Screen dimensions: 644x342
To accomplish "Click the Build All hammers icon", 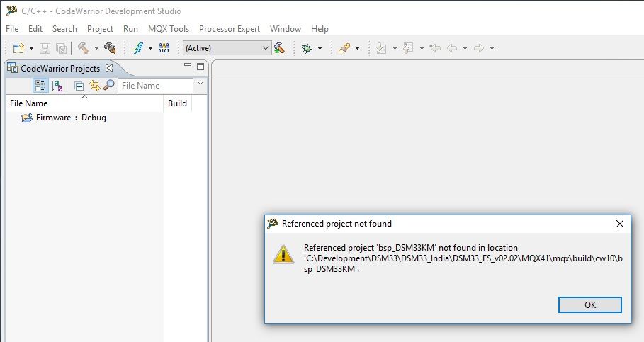I will (x=110, y=48).
